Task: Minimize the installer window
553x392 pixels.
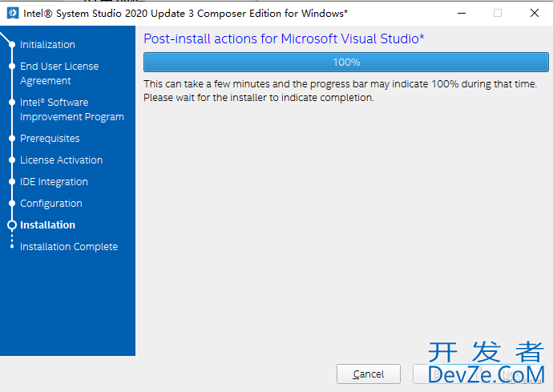Action: [x=462, y=14]
